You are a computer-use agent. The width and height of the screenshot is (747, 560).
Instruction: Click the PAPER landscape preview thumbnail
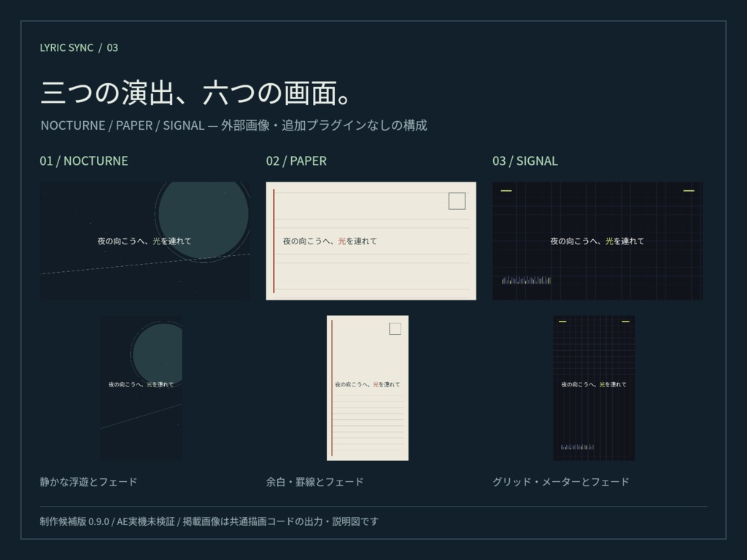[x=371, y=241]
